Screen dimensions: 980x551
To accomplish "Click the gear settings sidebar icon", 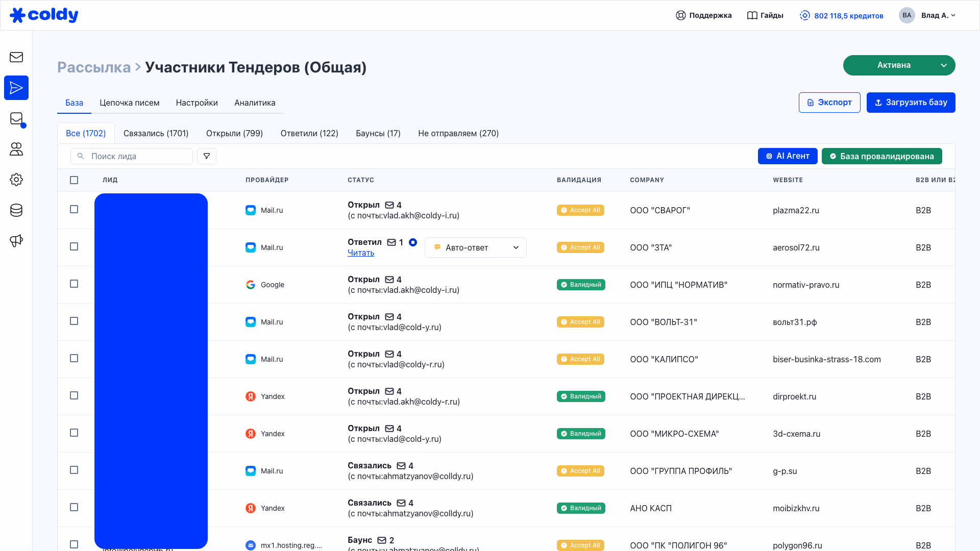I will click(16, 180).
